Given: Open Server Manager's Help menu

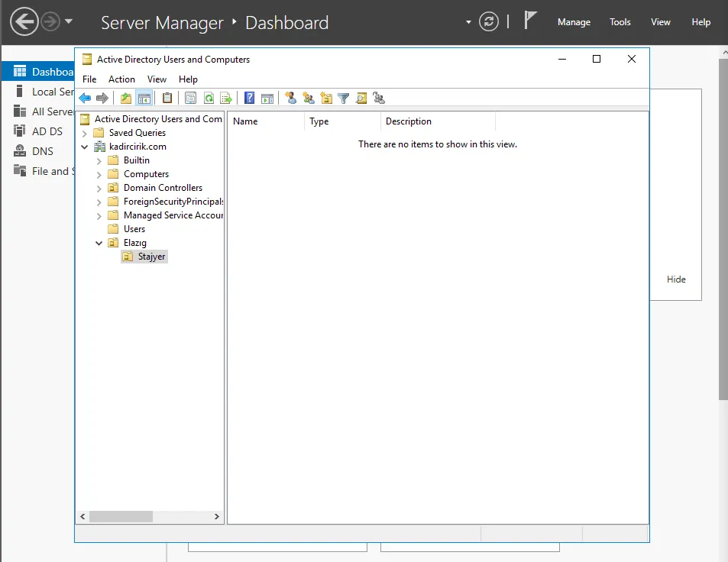Looking at the screenshot, I should 700,22.
